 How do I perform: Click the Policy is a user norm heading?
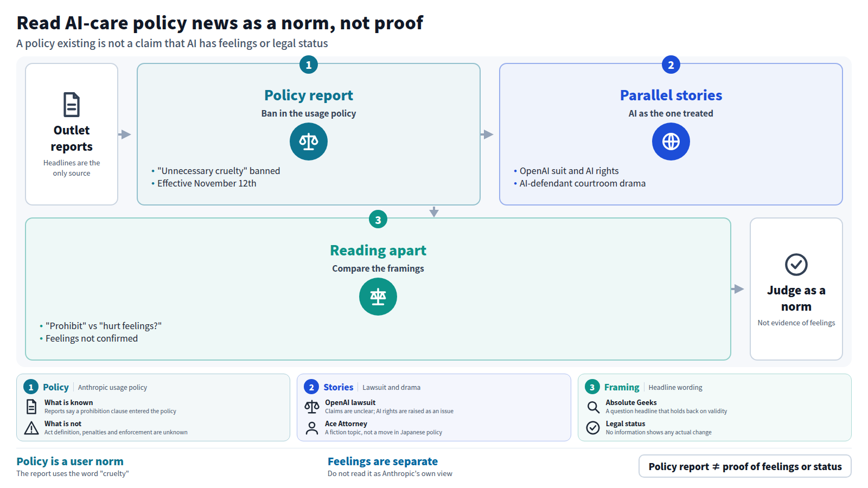coord(70,461)
